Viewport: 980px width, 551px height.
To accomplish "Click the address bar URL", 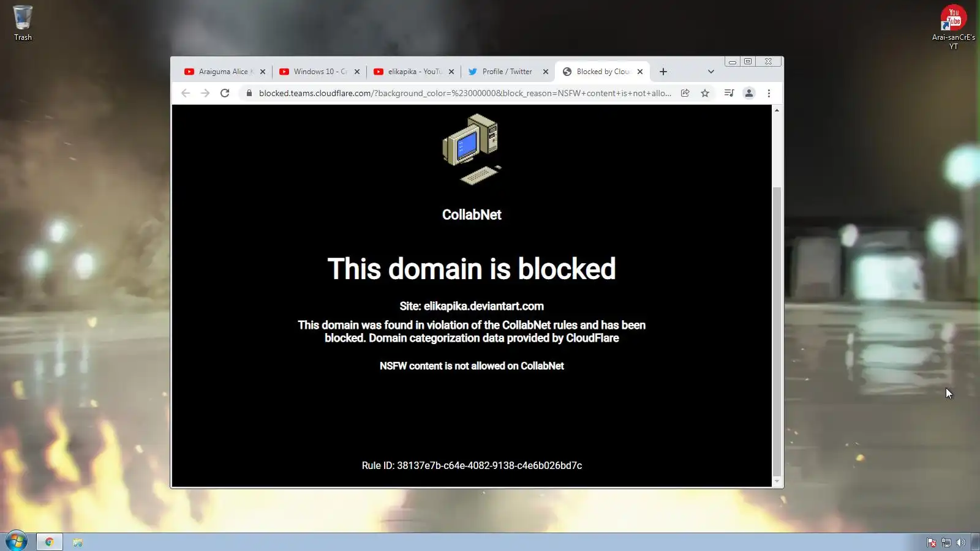I will (x=465, y=93).
